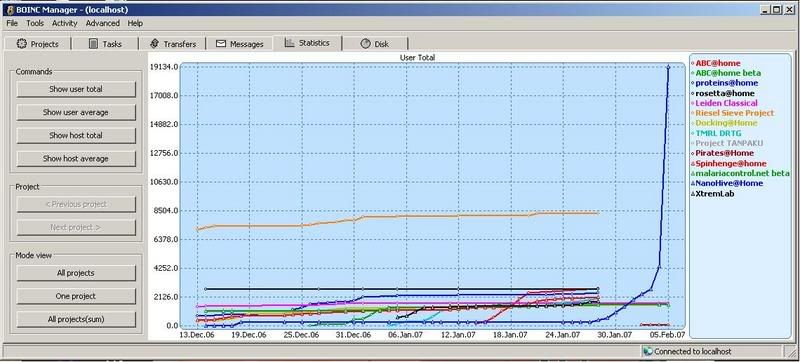Click Show host total button
The height and width of the screenshot is (362, 800).
(76, 136)
